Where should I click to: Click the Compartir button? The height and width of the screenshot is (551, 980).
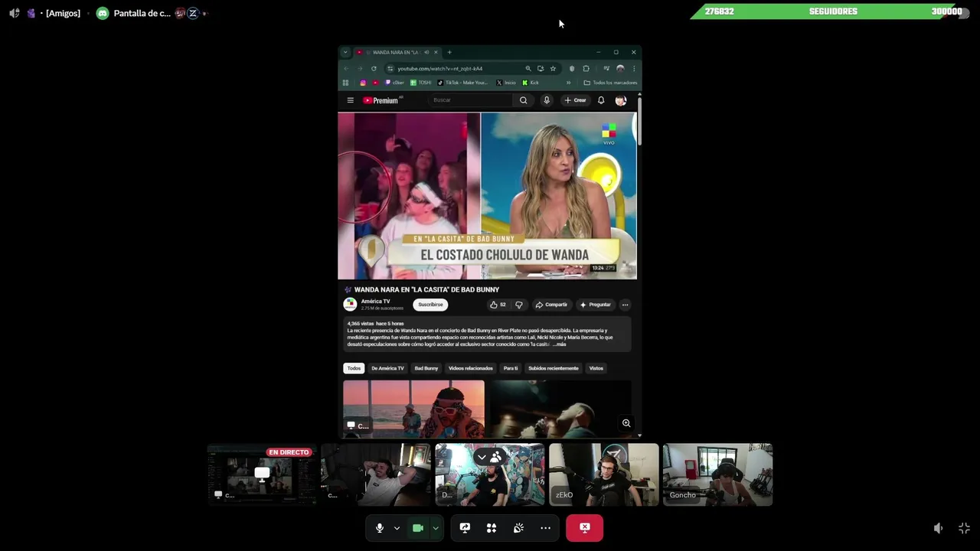click(551, 305)
